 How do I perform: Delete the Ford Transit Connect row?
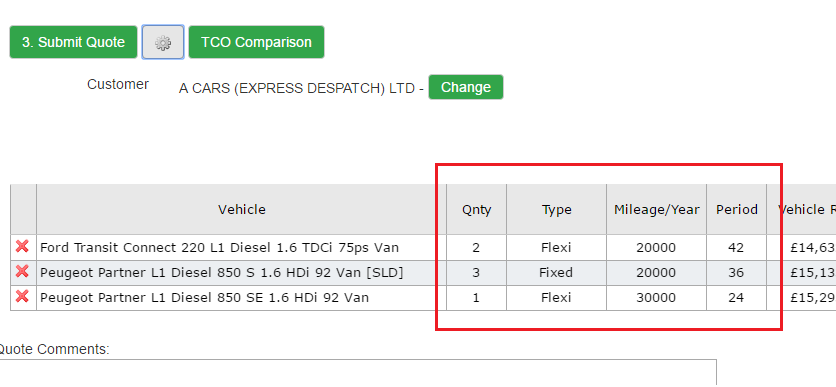point(22,246)
